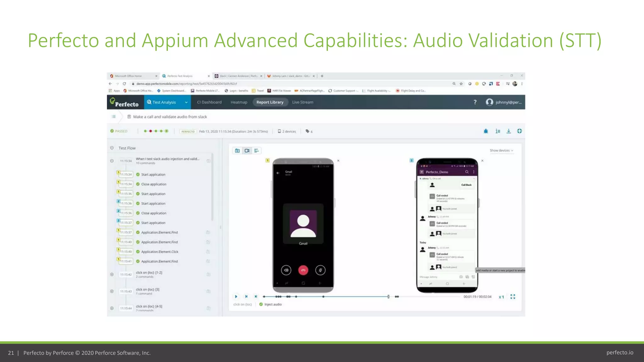Click the download report icon
Screen dimensions: 644x362
[508, 131]
